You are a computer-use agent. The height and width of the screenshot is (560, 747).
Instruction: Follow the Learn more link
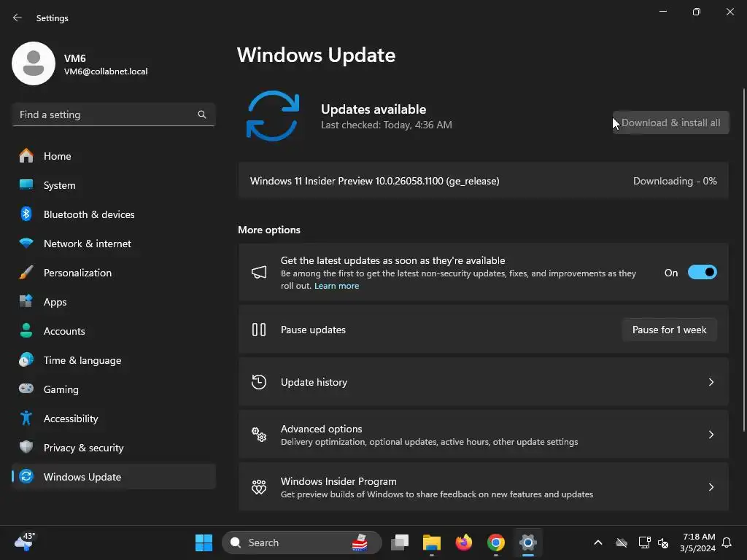click(336, 286)
